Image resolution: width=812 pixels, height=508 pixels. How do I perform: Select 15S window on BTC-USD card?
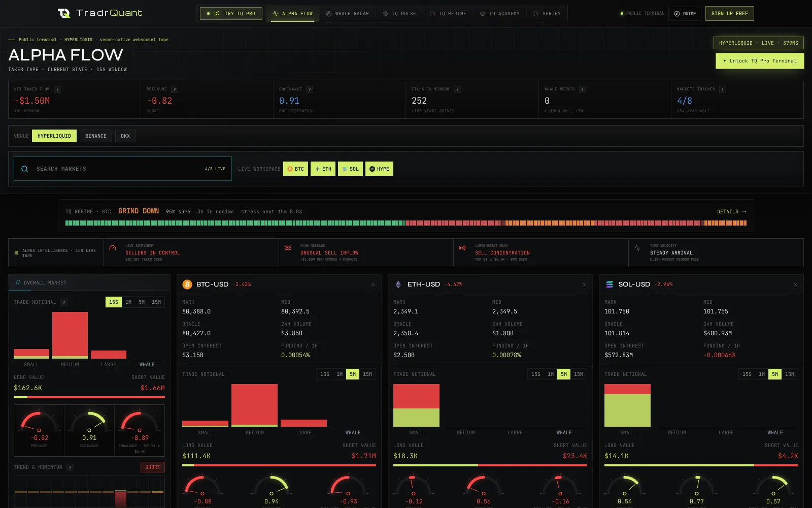pos(325,374)
